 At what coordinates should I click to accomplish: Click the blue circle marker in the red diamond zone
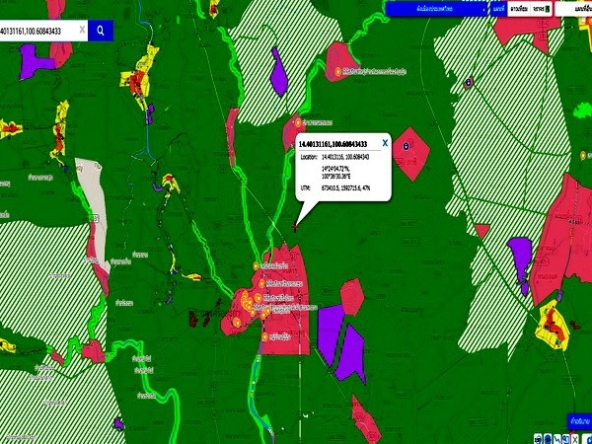tap(406, 145)
